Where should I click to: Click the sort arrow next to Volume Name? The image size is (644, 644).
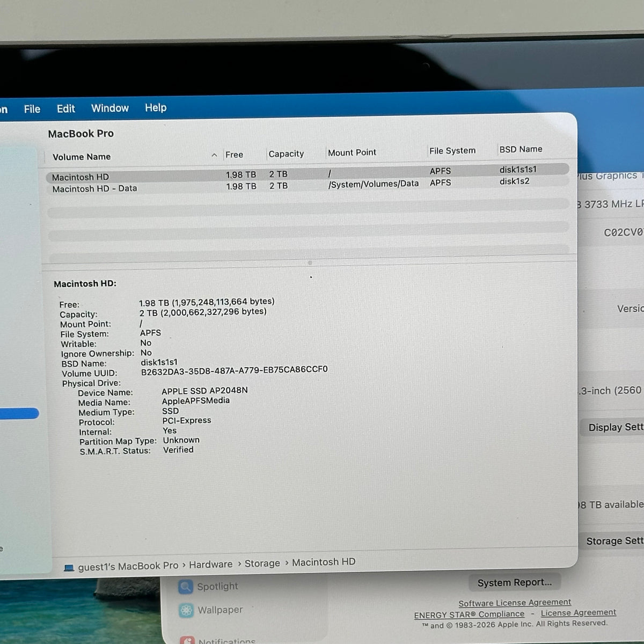[214, 155]
